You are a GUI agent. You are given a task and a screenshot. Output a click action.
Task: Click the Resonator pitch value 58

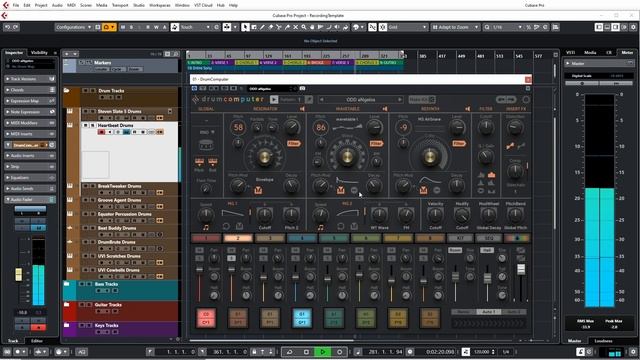coord(238,127)
